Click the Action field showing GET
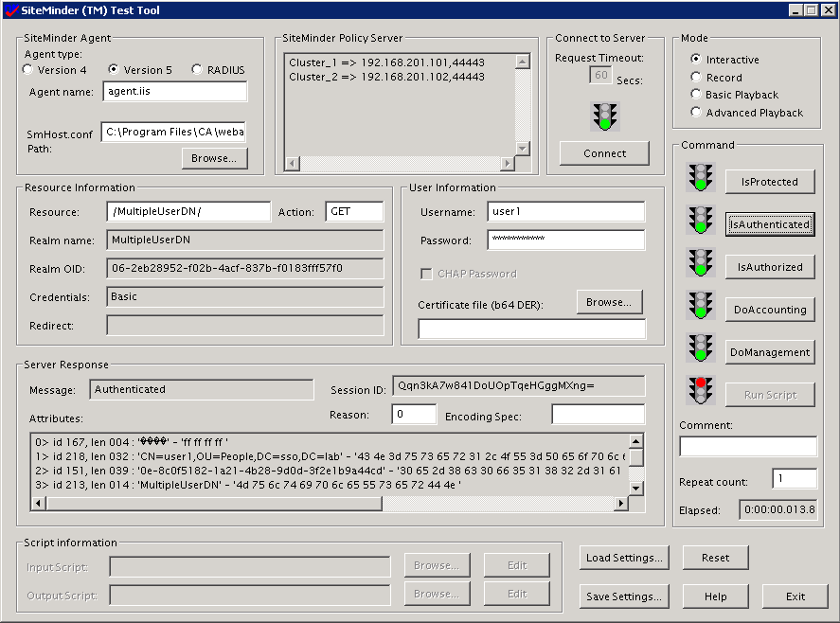 tap(354, 211)
